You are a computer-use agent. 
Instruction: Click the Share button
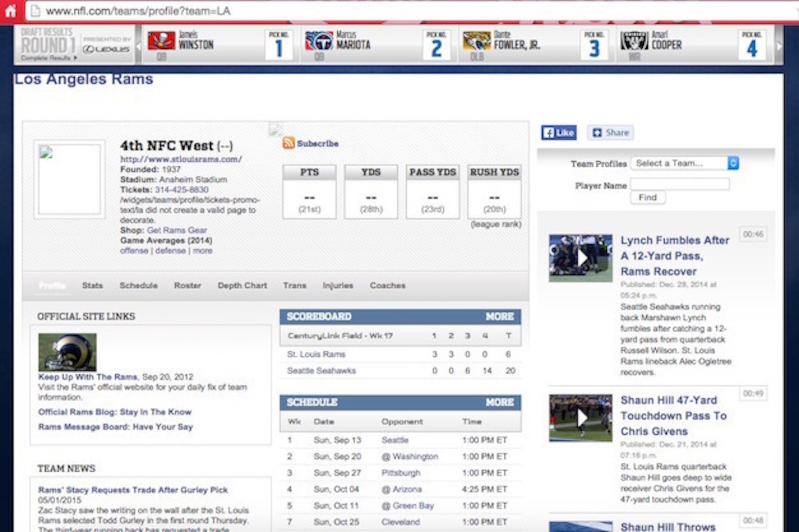click(610, 133)
